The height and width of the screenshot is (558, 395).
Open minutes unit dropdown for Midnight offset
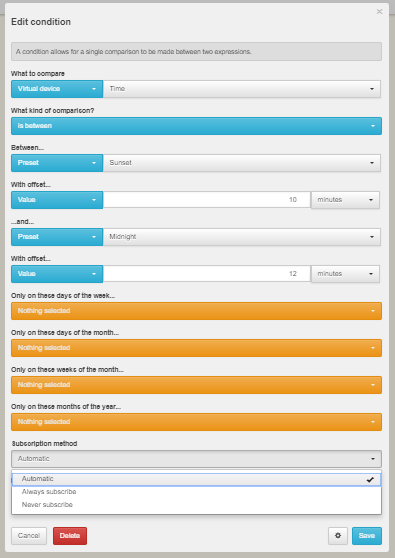point(345,274)
